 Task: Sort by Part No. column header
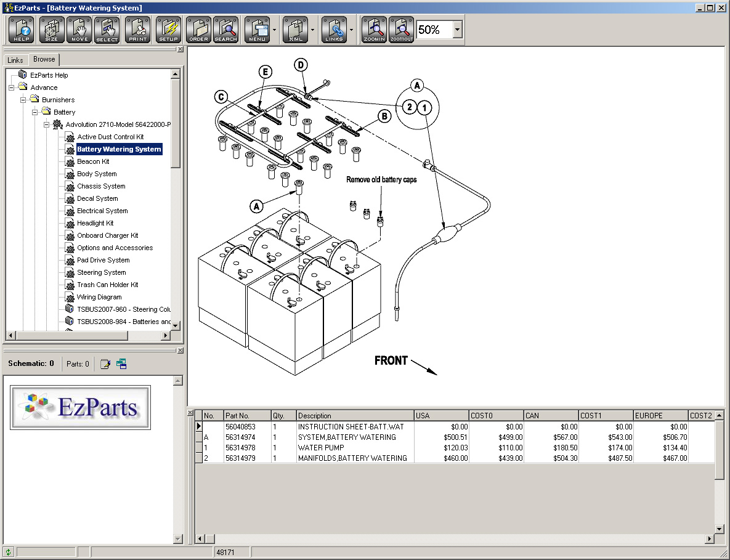tap(247, 416)
